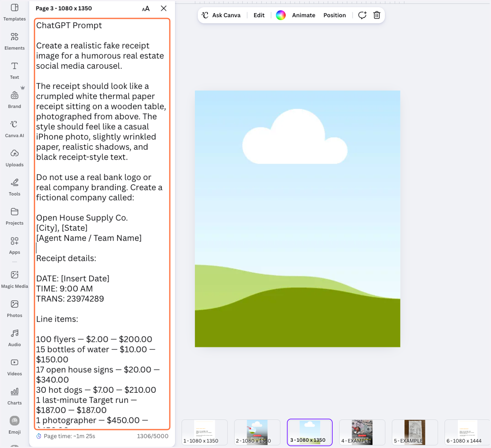Delete with the trash can icon
This screenshot has height=448, width=491.
(x=377, y=15)
